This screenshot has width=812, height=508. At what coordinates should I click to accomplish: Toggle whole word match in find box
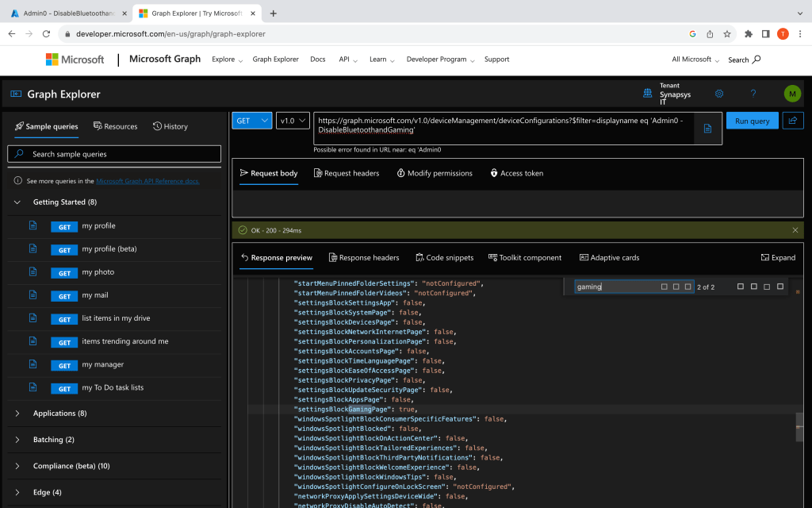point(676,287)
